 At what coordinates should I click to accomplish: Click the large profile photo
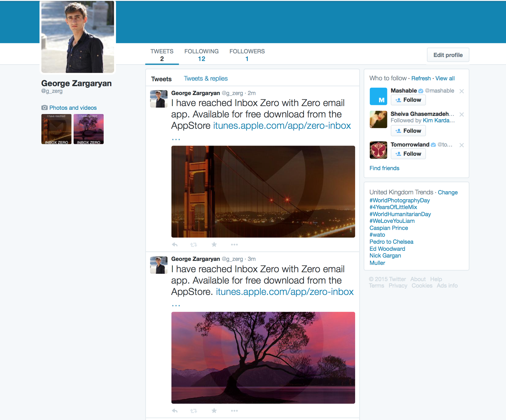click(x=78, y=37)
